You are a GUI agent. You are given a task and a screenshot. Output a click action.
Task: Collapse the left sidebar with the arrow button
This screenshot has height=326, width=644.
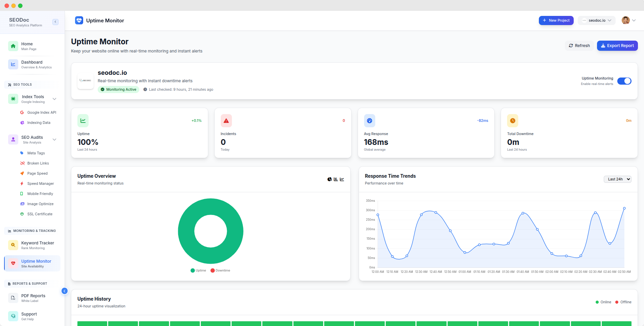(55, 22)
